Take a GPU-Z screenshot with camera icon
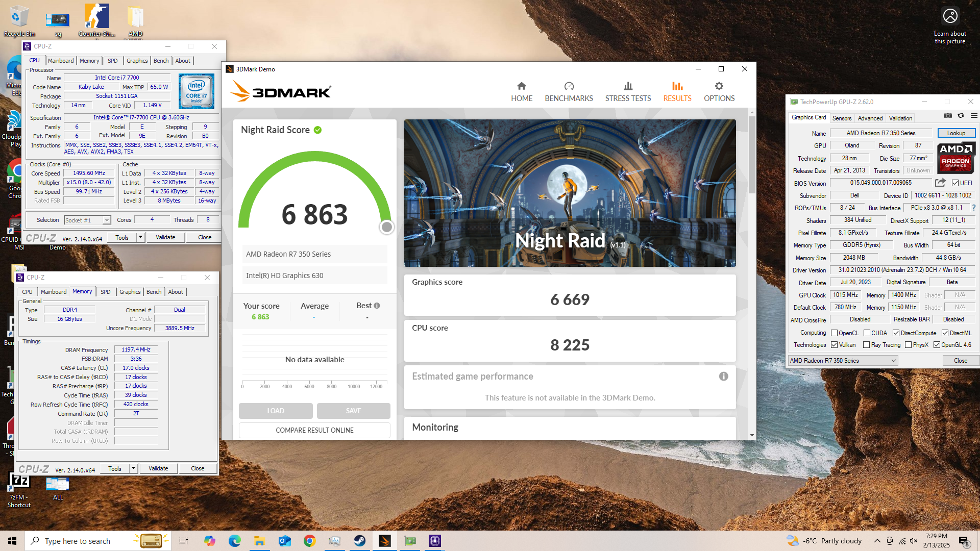This screenshot has height=551, width=980. tap(948, 116)
